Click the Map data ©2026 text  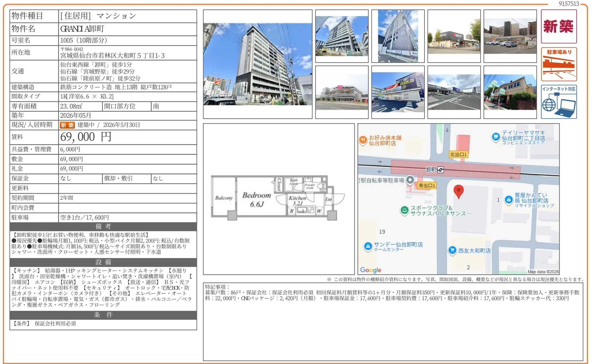[543, 272]
